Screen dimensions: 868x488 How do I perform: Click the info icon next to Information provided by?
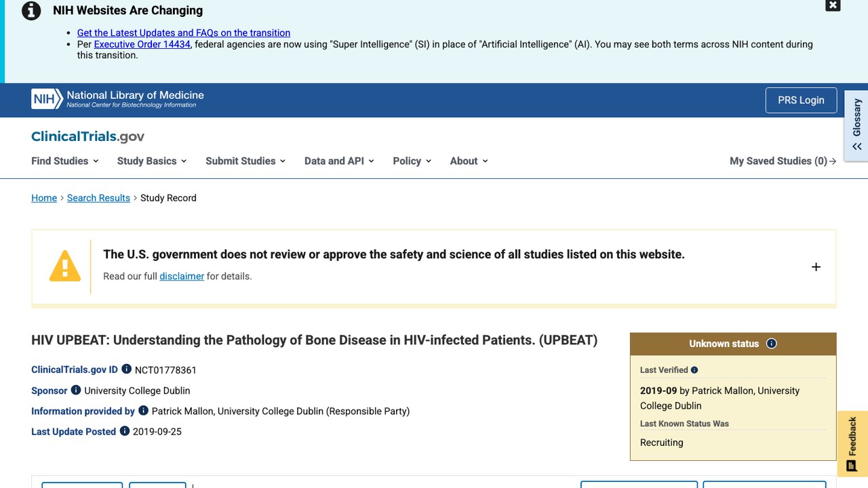point(143,410)
